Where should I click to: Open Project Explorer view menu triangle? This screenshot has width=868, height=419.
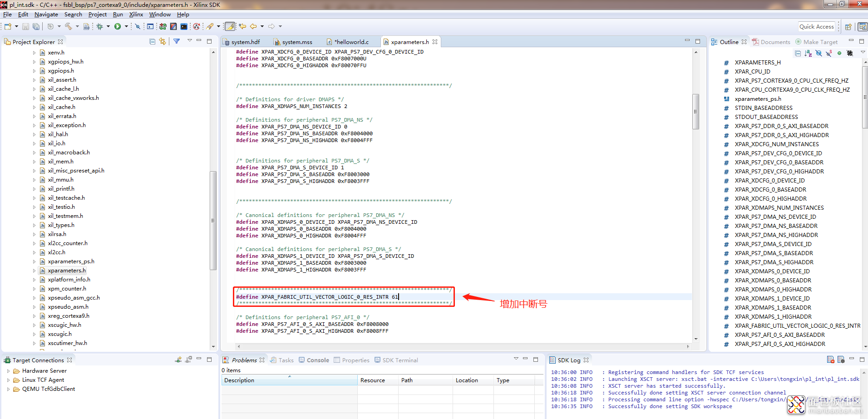190,40
